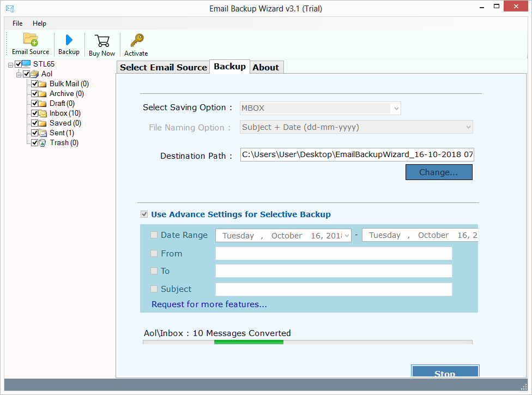Select the Bulk Mail (0) label
532x395 pixels.
(69, 83)
